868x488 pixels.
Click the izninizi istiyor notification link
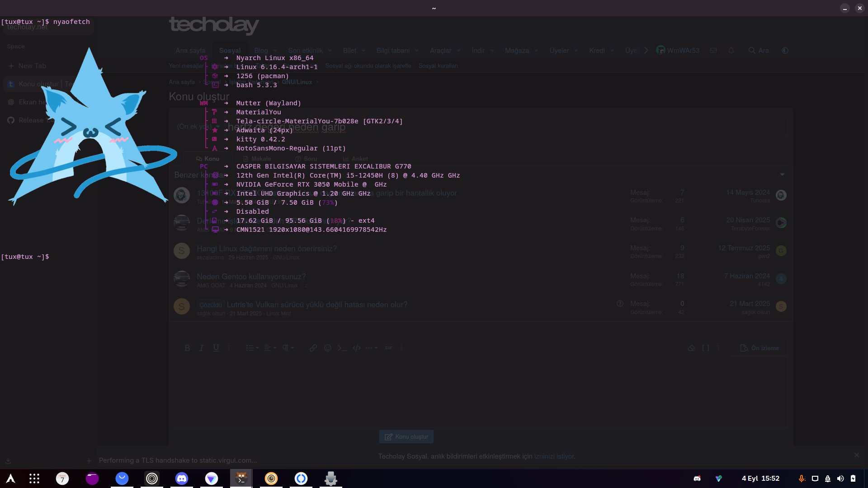[553, 456]
